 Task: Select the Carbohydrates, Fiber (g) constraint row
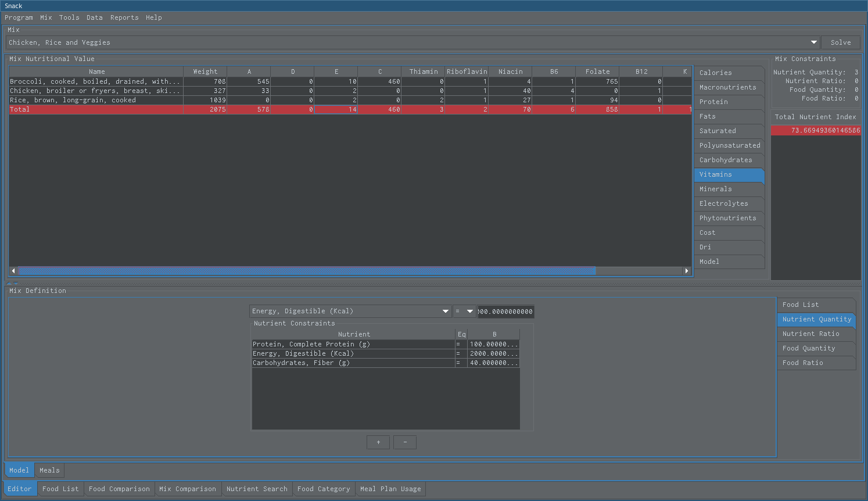point(386,363)
